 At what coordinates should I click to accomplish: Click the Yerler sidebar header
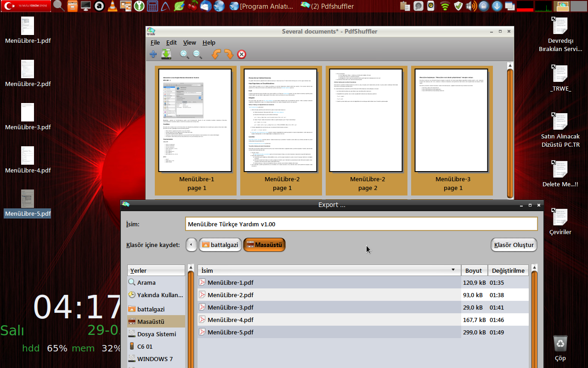pyautogui.click(x=156, y=270)
